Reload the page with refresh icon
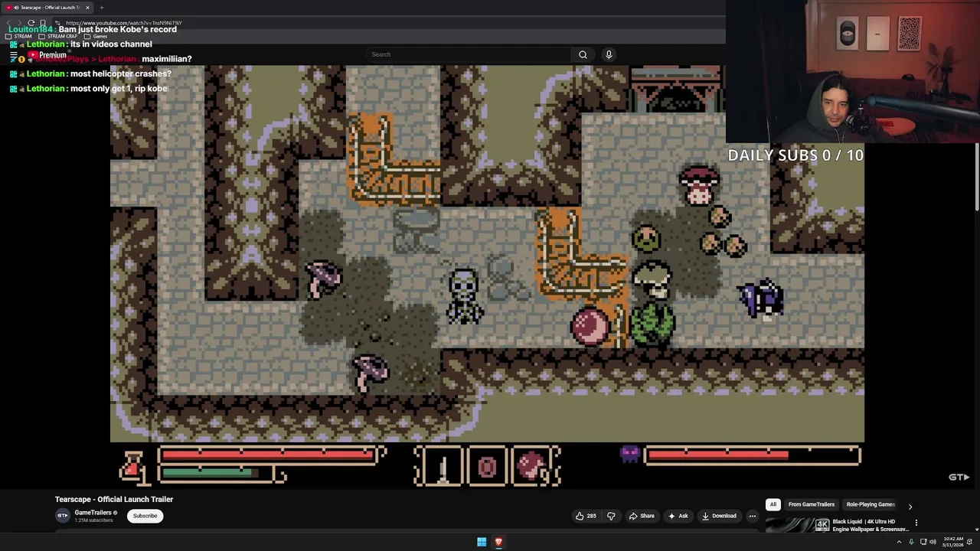 coord(31,23)
